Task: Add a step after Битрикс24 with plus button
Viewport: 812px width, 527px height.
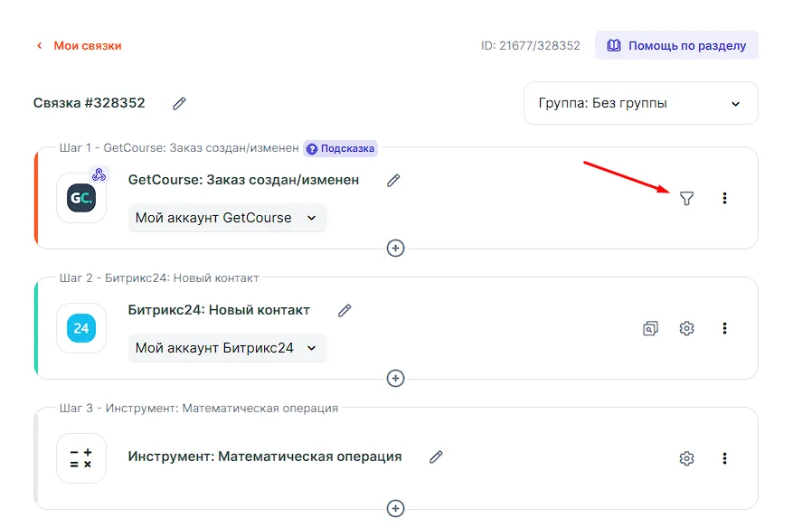Action: click(x=395, y=378)
